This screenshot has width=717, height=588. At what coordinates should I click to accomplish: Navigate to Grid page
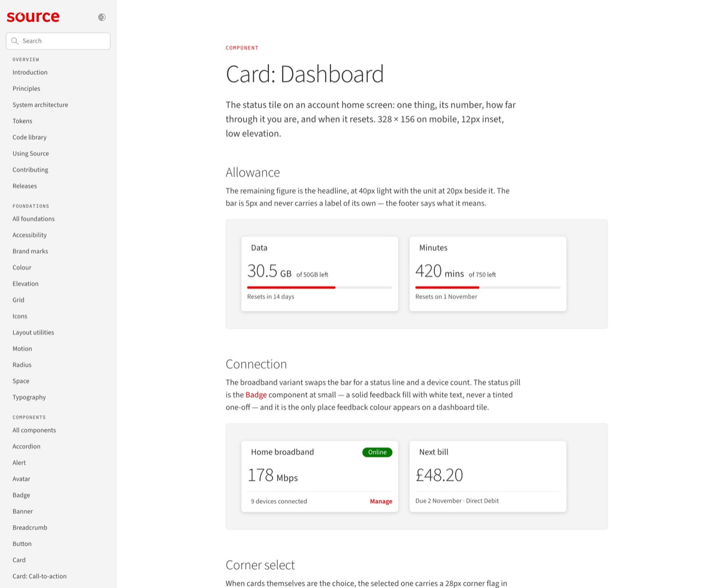(18, 300)
